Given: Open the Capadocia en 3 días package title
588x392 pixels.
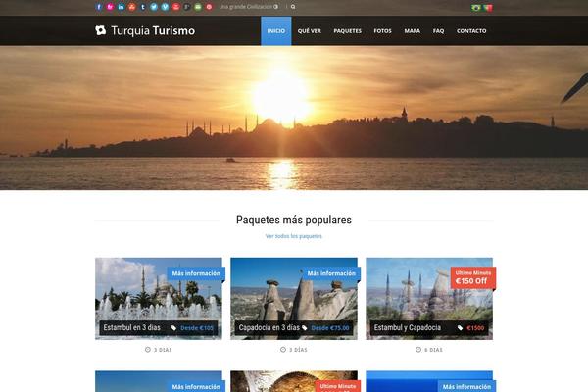Looking at the screenshot, I should pos(269,328).
